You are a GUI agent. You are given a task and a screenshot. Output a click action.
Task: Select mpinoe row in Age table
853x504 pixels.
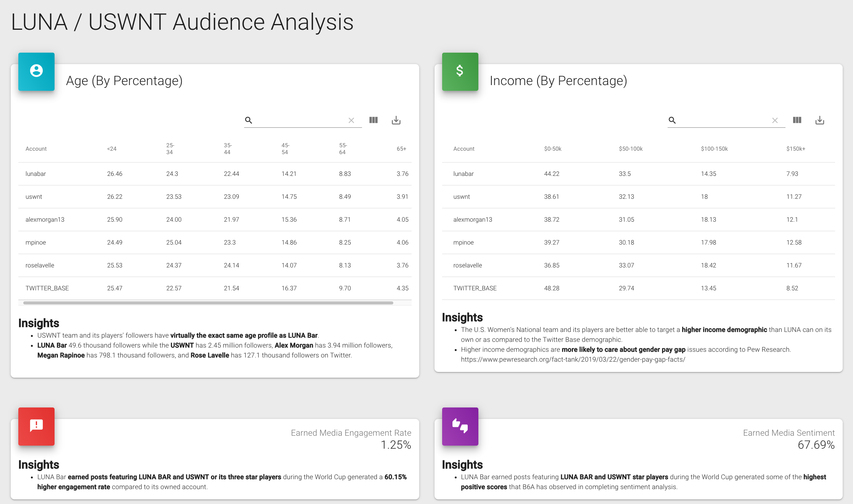tap(215, 242)
